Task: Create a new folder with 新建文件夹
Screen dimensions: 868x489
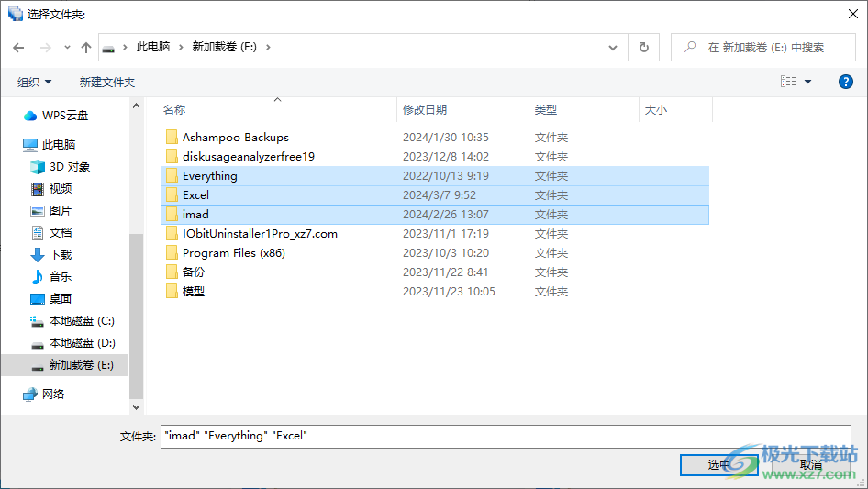Action: click(x=107, y=82)
